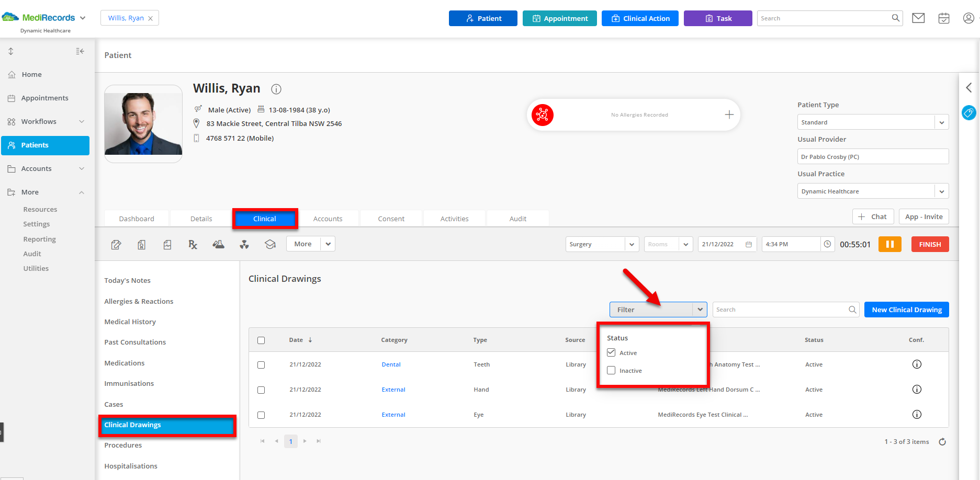The image size is (980, 480).
Task: Collapse the sidebar menu icon
Action: 80,51
